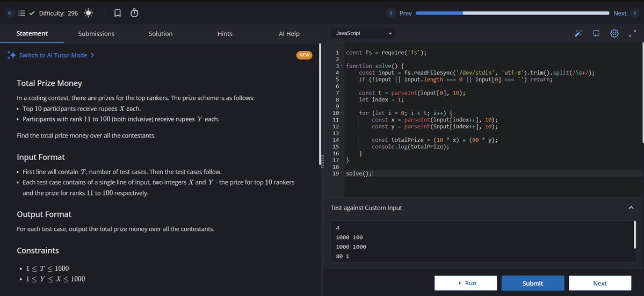Click '80 1' in custom input
This screenshot has width=644, height=296.
tap(343, 256)
